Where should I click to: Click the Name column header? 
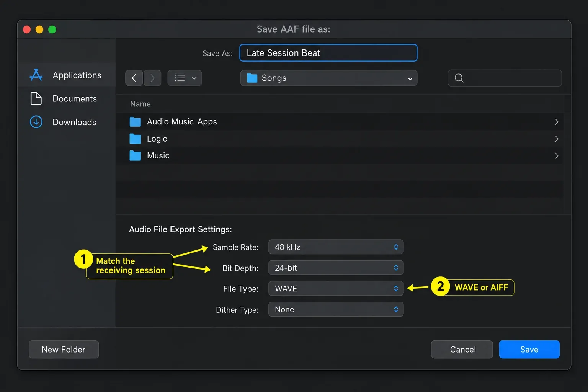140,104
